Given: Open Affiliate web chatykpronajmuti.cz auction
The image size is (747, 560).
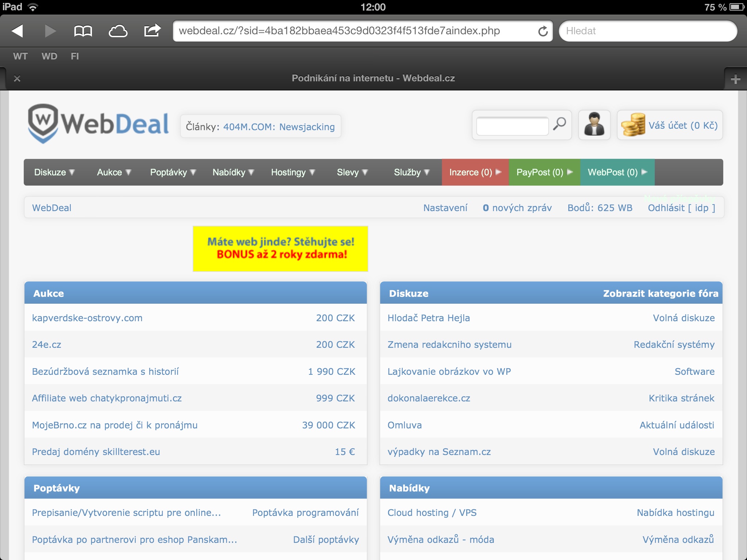Looking at the screenshot, I should (x=107, y=398).
